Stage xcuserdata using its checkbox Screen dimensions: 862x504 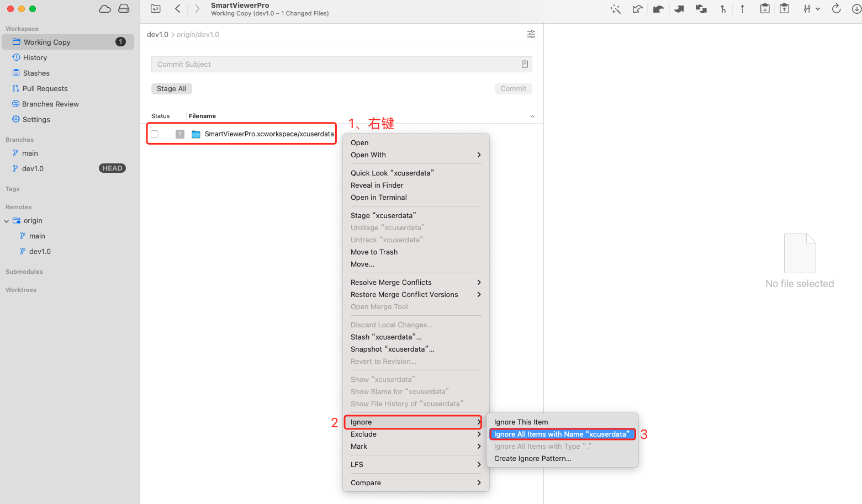[x=155, y=134]
